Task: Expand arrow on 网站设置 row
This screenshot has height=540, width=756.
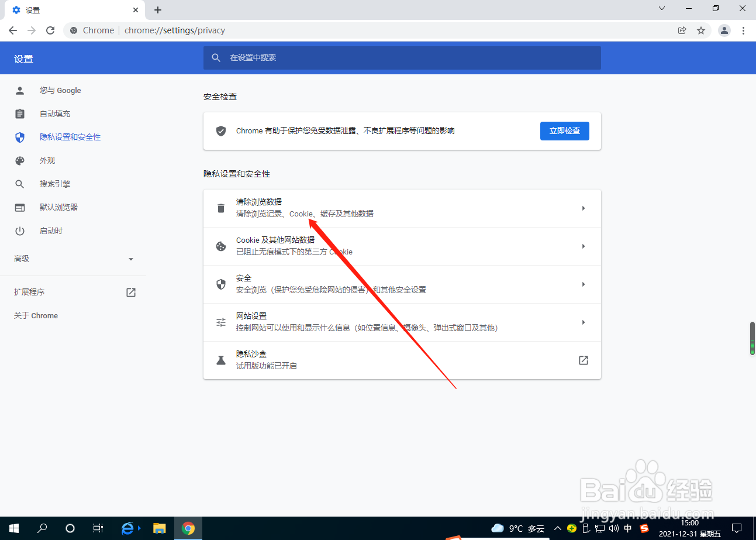Action: [x=584, y=322]
